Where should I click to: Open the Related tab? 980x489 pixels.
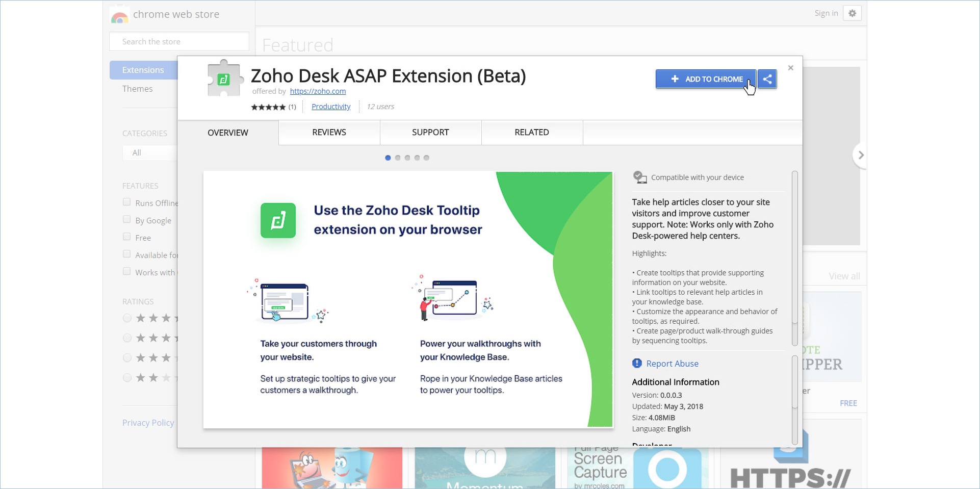tap(532, 133)
